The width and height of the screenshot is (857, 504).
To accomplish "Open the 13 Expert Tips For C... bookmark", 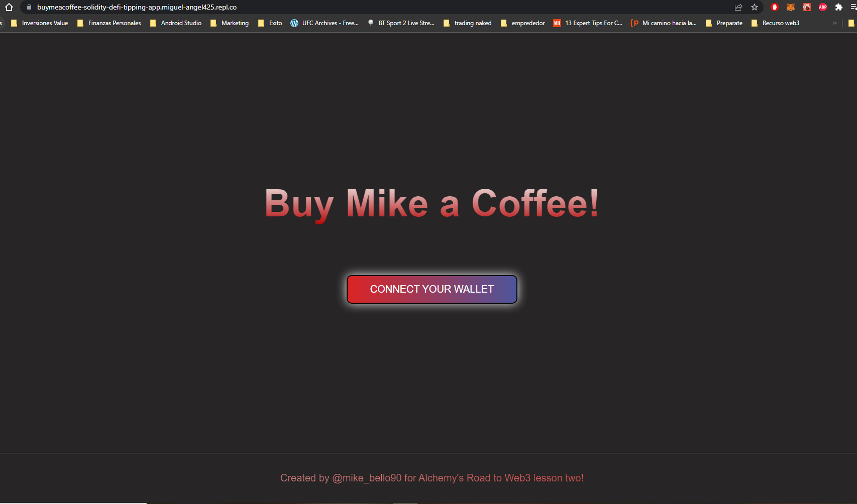I will [x=588, y=23].
